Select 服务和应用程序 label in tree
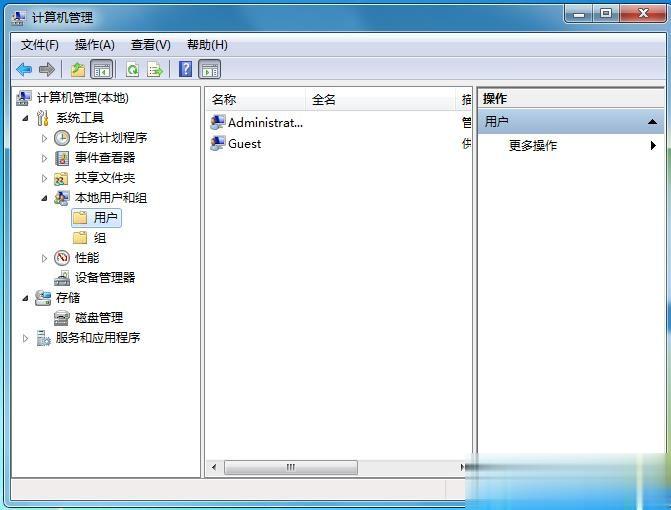This screenshot has height=510, width=671. [98, 338]
